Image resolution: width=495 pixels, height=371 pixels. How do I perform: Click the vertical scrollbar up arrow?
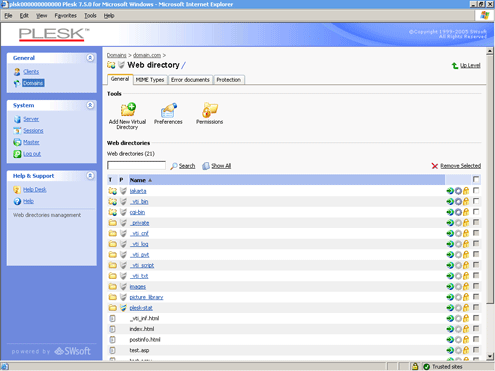490,51
